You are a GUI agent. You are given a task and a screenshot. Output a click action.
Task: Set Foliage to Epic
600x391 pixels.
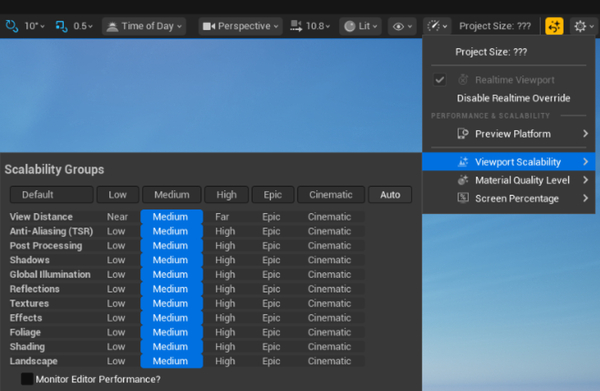[271, 332]
